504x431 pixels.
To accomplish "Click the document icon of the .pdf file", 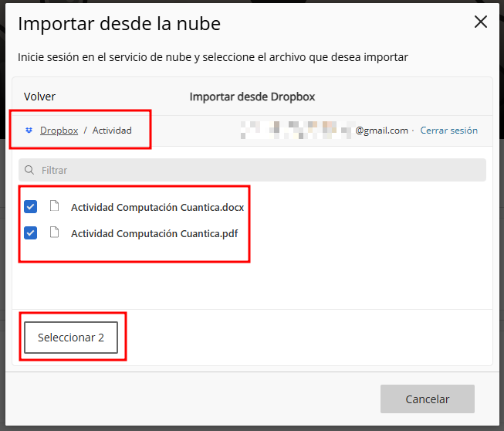I will tap(54, 232).
